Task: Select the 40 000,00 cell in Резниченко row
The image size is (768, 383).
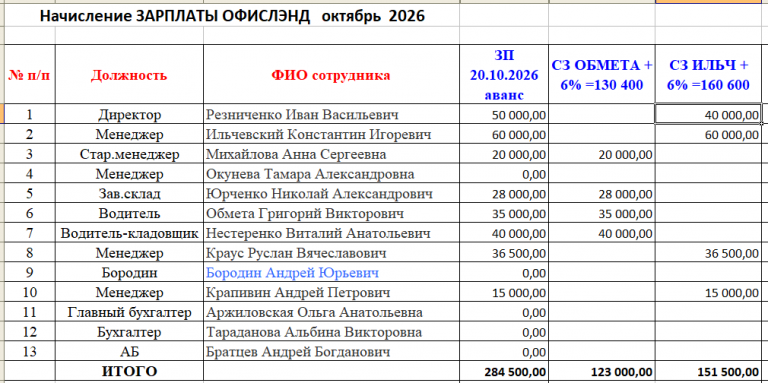Action: (708, 115)
